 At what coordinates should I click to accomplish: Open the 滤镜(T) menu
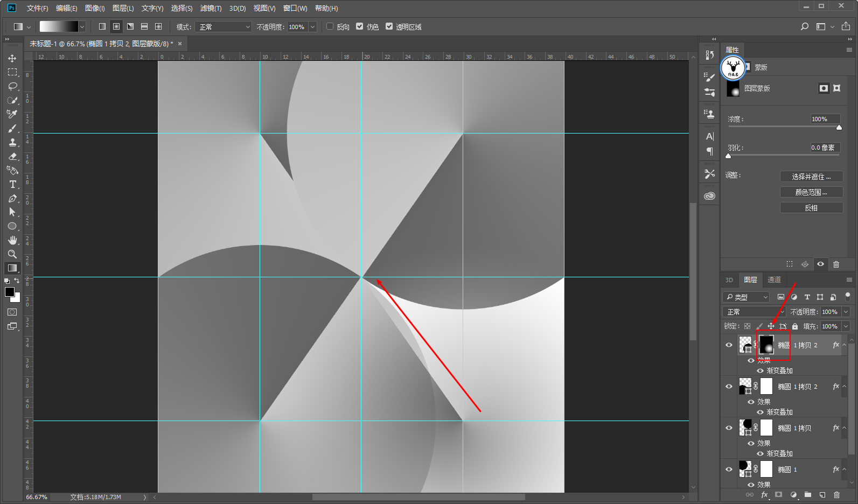tap(211, 8)
